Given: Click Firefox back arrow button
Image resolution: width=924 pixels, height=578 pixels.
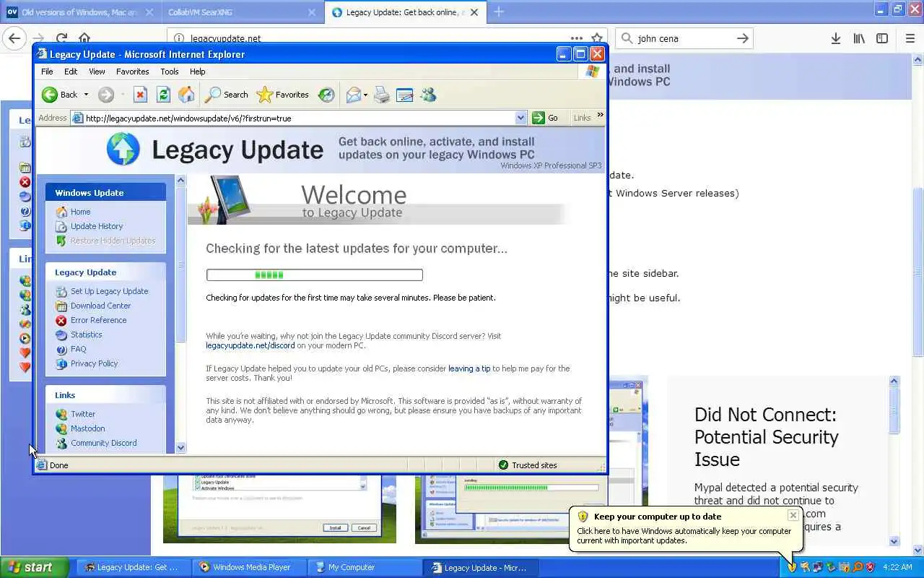Looking at the screenshot, I should pyautogui.click(x=14, y=38).
